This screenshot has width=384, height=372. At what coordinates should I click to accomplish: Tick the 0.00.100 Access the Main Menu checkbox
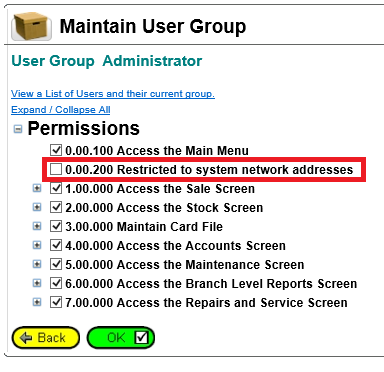[x=56, y=150]
